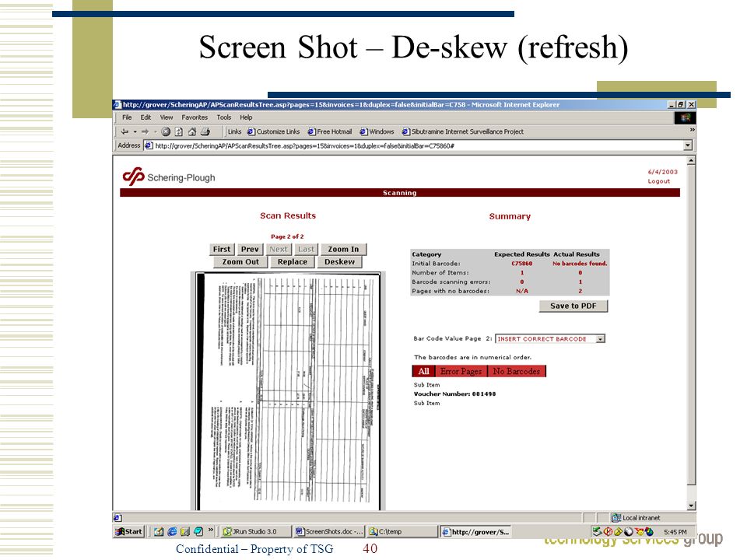Click the First page button

tap(222, 250)
